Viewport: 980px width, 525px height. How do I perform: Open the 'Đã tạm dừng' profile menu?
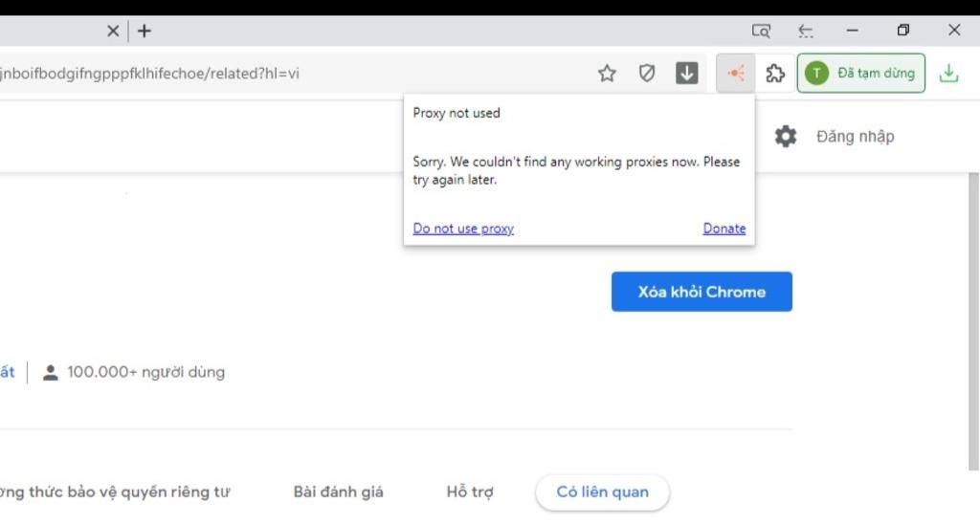coord(861,73)
